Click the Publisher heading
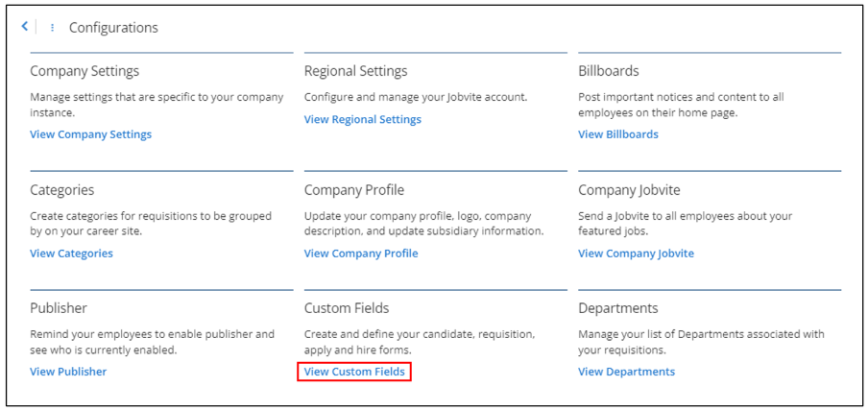Image resolution: width=868 pixels, height=411 pixels. pyautogui.click(x=59, y=307)
